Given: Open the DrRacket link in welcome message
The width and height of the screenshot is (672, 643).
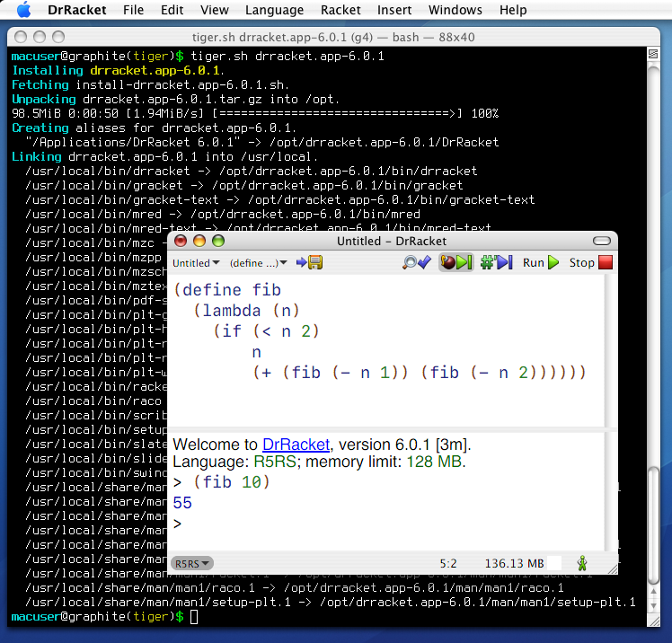Looking at the screenshot, I should (296, 445).
